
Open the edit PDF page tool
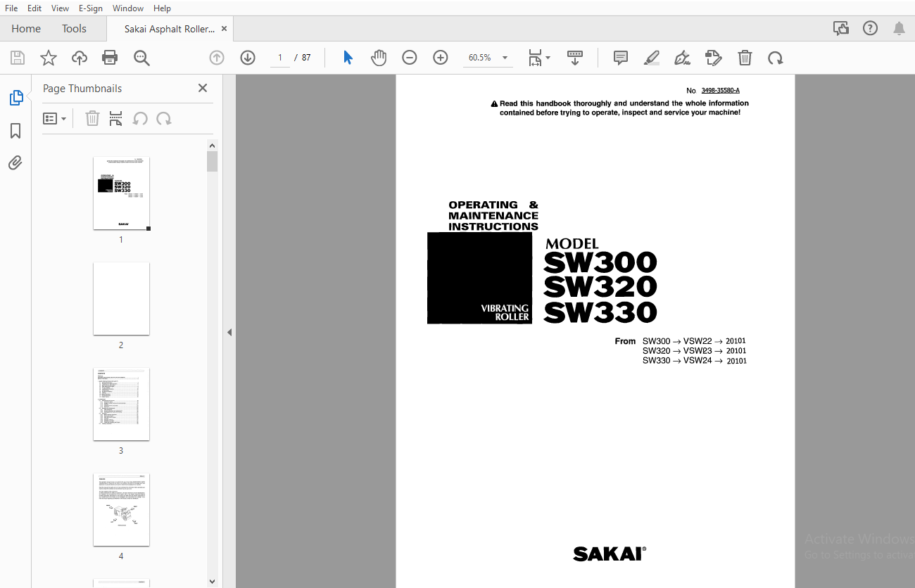tap(713, 58)
